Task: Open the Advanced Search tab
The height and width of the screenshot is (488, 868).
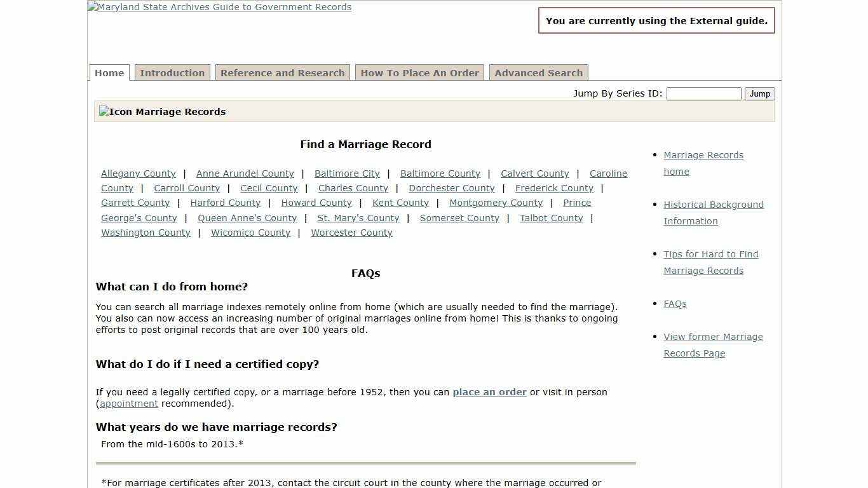Action: [538, 72]
